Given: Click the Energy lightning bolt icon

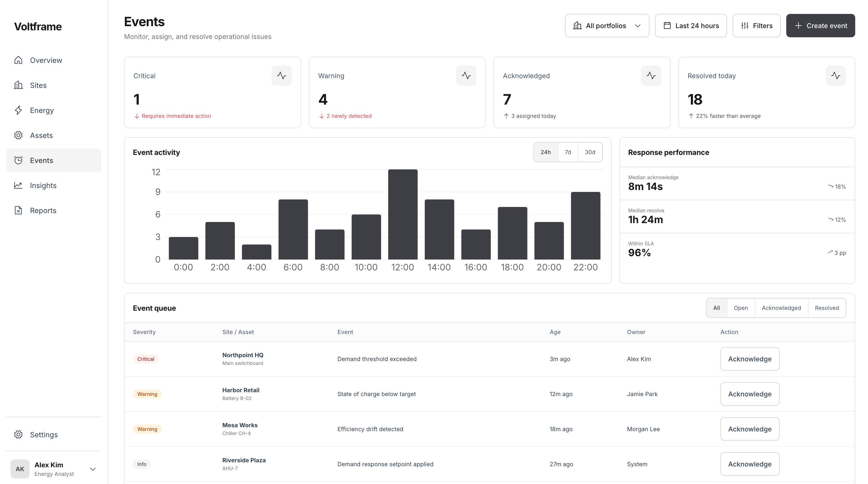Looking at the screenshot, I should pyautogui.click(x=18, y=110).
